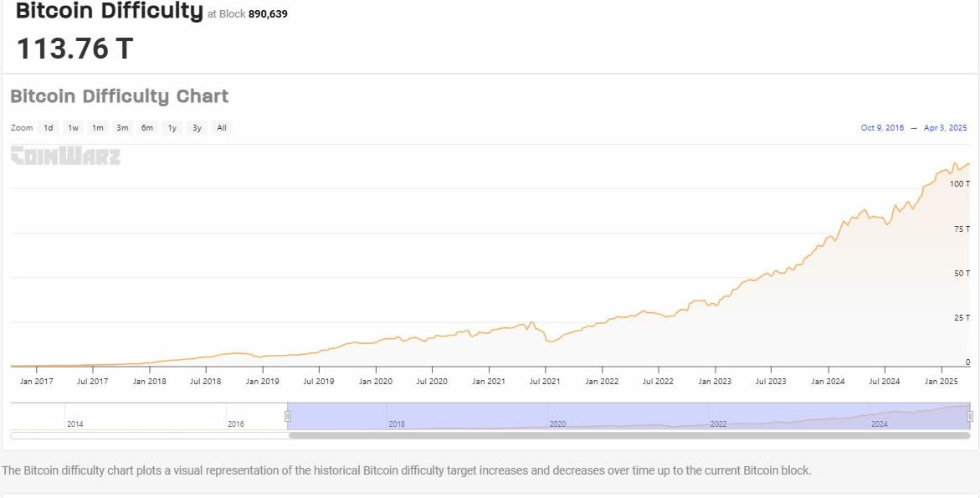Click the chart line peak near Jan 2025
The image size is (980, 498).
pyautogui.click(x=954, y=164)
